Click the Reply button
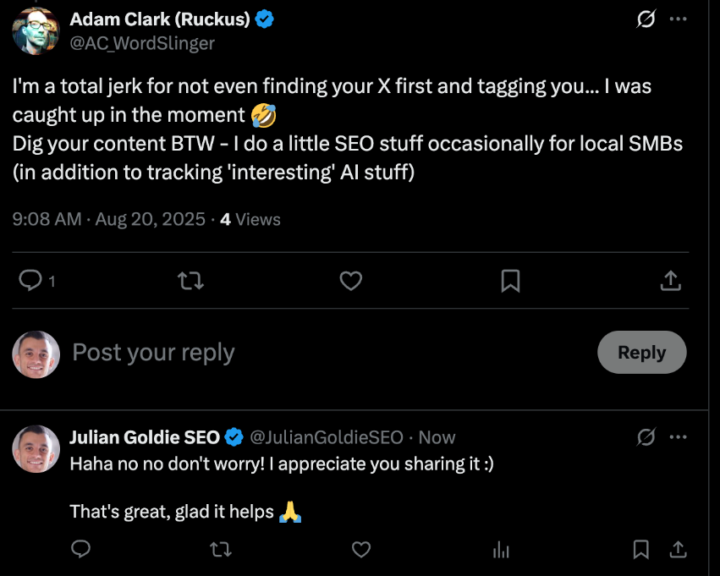This screenshot has height=576, width=720. coord(641,352)
